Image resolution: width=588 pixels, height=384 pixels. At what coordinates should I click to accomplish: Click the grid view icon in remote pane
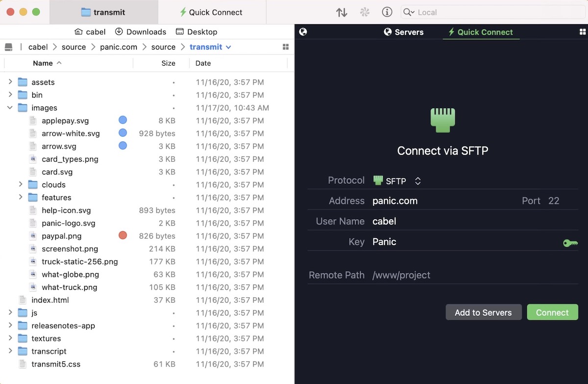coord(583,32)
